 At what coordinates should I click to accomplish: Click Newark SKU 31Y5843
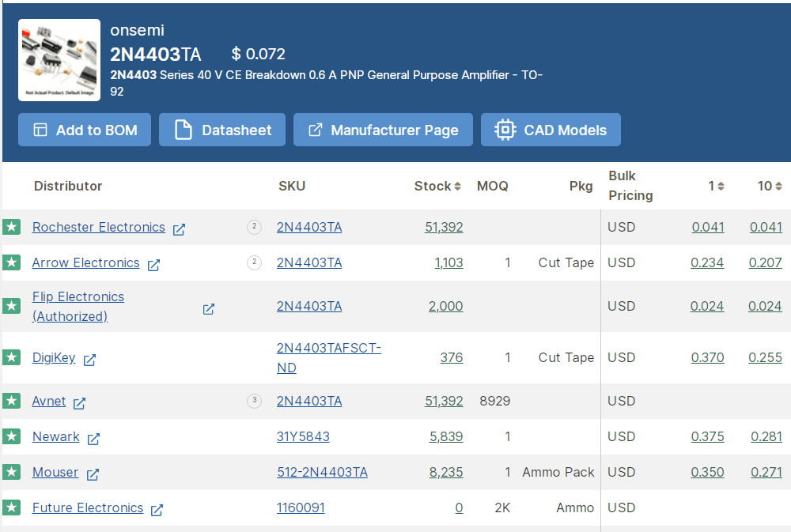point(303,436)
